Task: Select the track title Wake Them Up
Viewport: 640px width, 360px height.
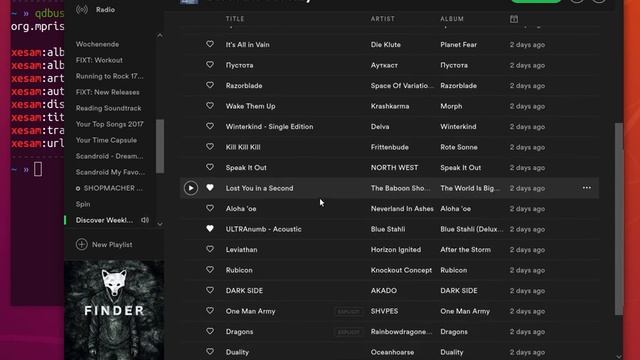Action: (251, 106)
